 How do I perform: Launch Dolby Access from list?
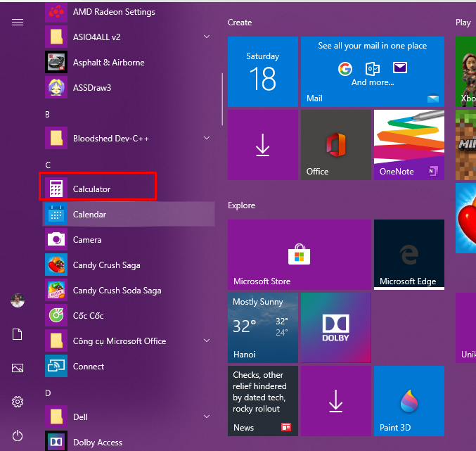coord(129,441)
